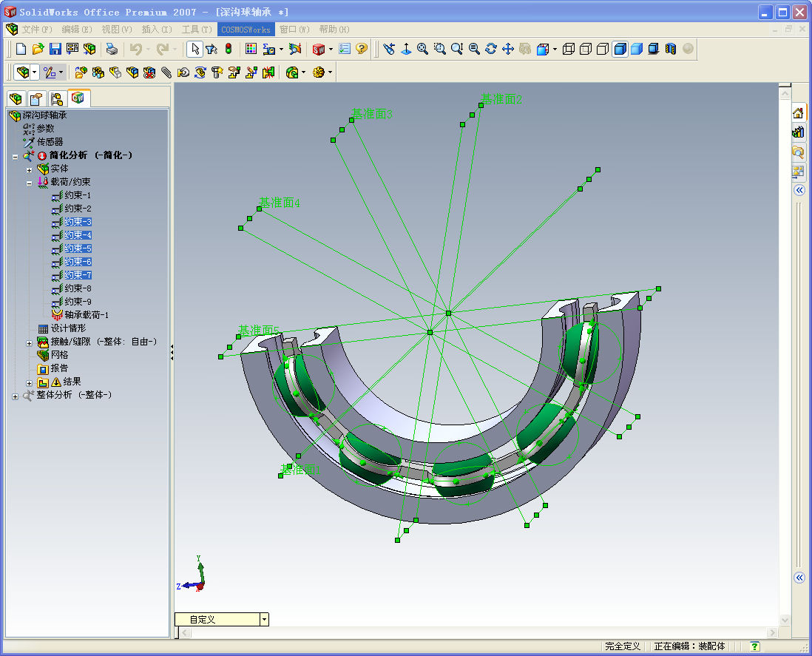
Task: Open the FeatureManager design tree tab
Action: (16, 98)
